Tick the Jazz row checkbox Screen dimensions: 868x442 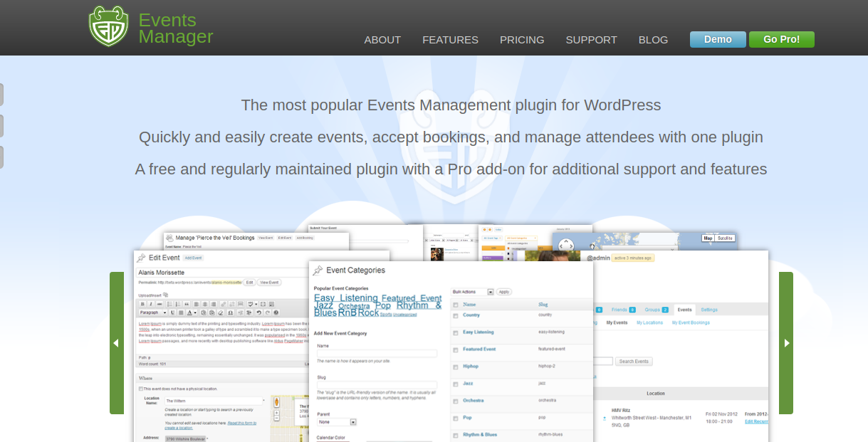[x=456, y=384]
